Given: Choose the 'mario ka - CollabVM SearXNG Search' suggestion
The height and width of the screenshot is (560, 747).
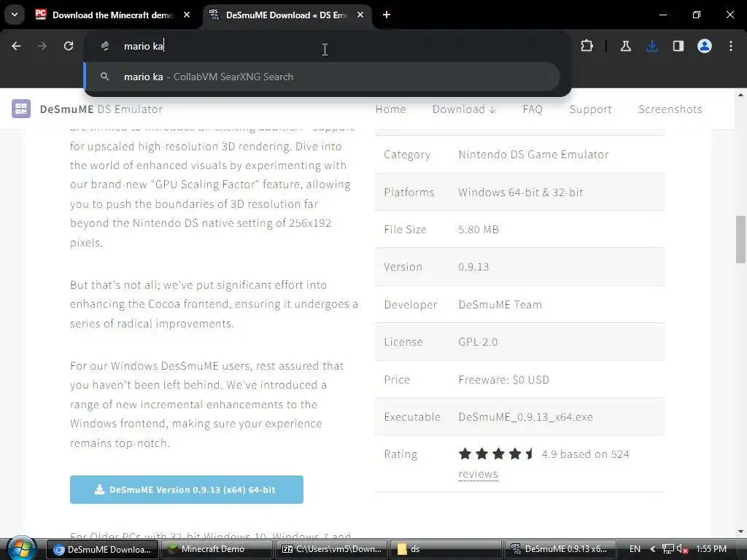Looking at the screenshot, I should (x=322, y=77).
